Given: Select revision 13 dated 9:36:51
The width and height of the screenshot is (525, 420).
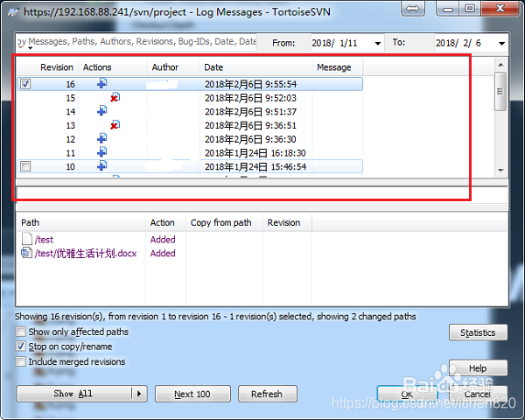Looking at the screenshot, I should [190, 125].
